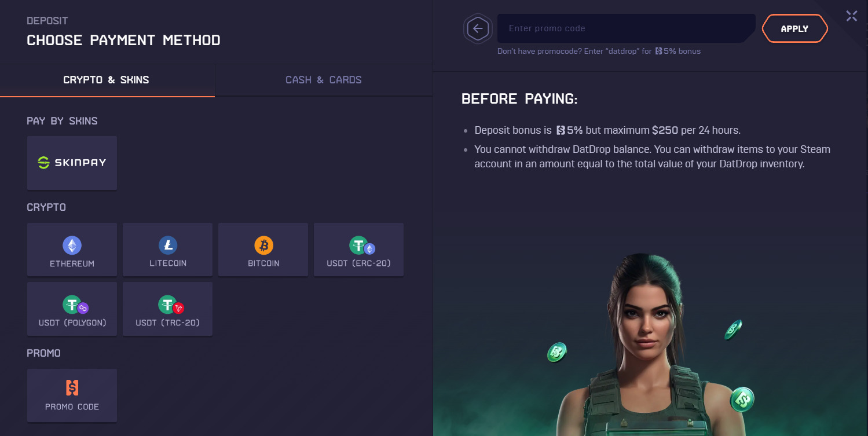Click the hexagonal back arrow icon

coord(478,28)
